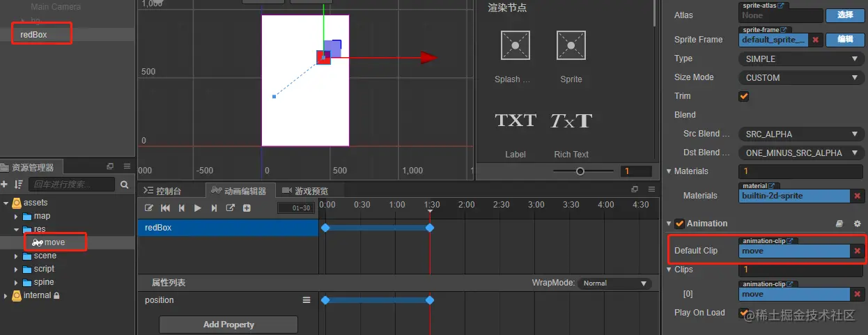Viewport: 868px width, 335px height.
Task: Open the WrapMode Normal dropdown
Action: coord(614,283)
